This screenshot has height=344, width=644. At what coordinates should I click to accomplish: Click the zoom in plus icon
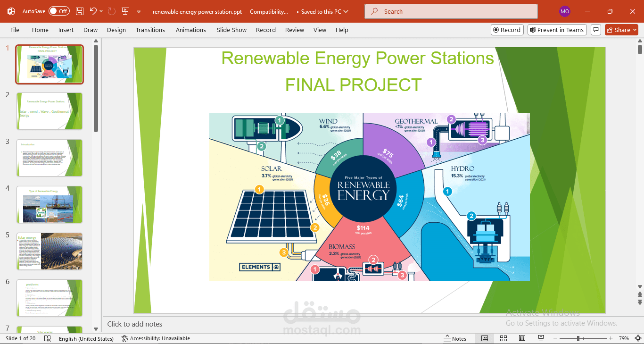pos(611,338)
